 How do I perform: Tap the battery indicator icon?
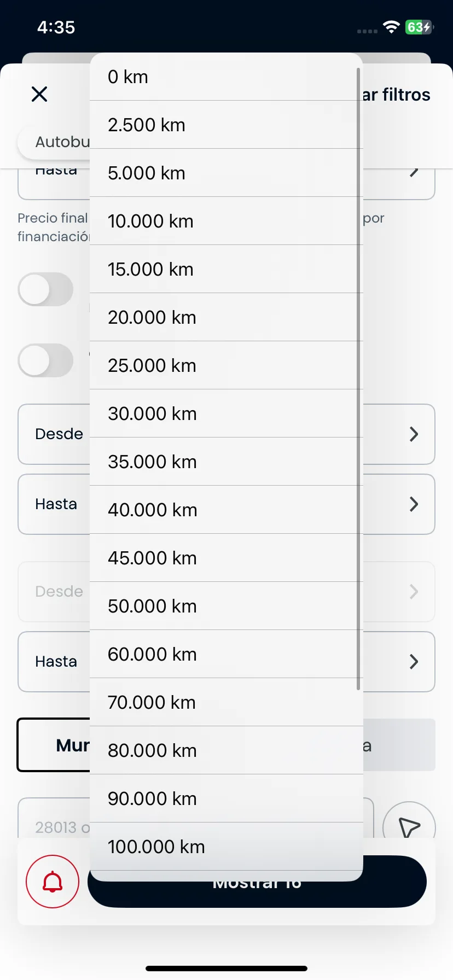pyautogui.click(x=419, y=27)
